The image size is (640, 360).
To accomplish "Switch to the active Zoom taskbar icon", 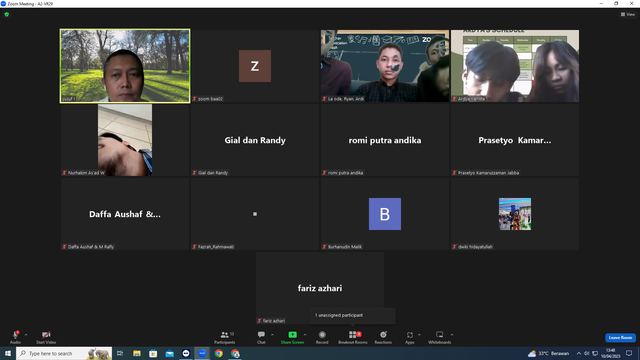I will [202, 353].
